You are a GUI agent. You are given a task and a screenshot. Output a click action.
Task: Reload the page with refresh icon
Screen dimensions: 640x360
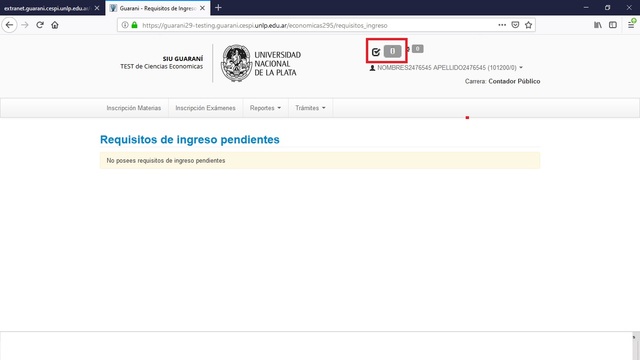40,25
